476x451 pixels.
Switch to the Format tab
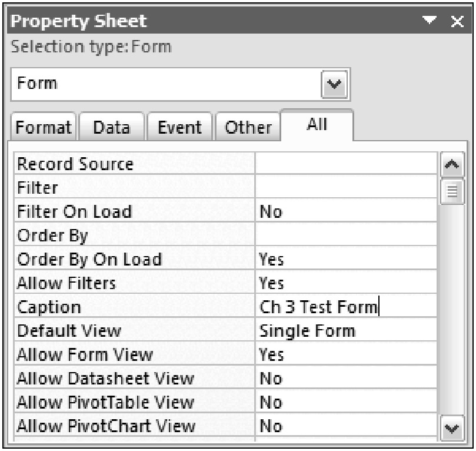pos(44,127)
